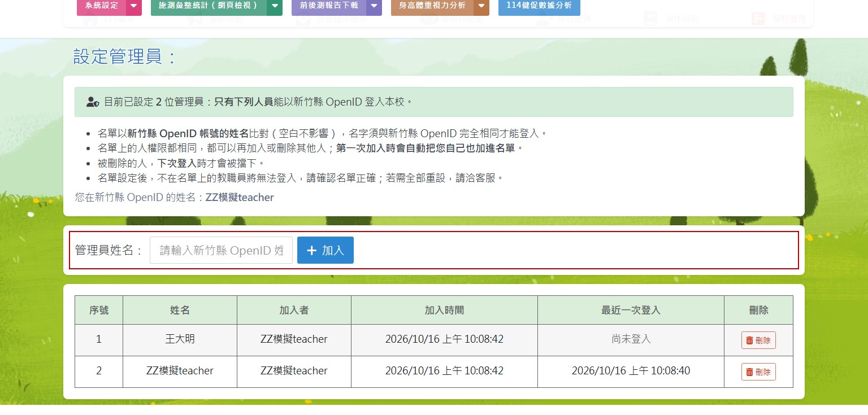This screenshot has height=415, width=868.
Task: Expand the 施測彙整統計 dropdown arrow
Action: 275,6
